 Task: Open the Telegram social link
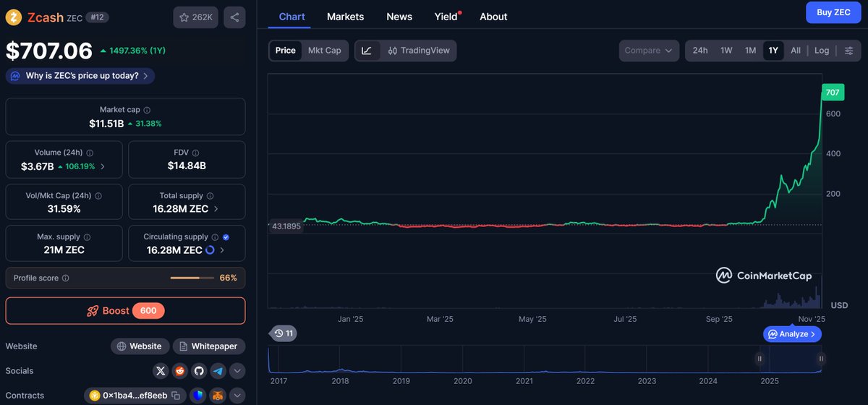coord(218,371)
